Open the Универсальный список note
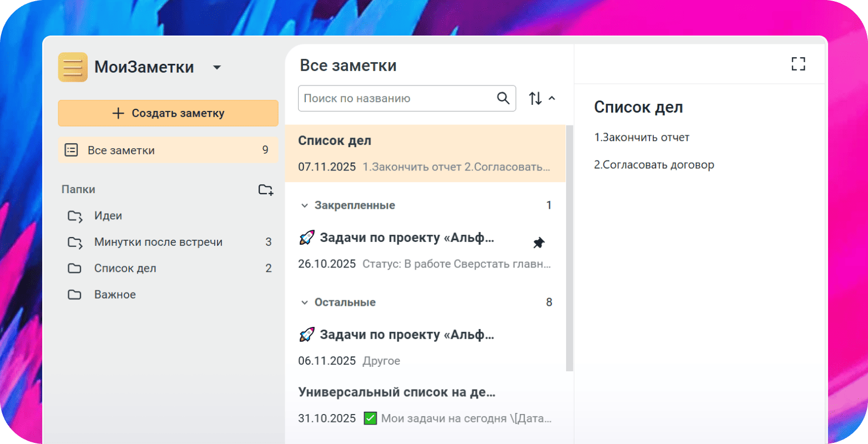Screen dimensions: 868x444 tap(425, 405)
